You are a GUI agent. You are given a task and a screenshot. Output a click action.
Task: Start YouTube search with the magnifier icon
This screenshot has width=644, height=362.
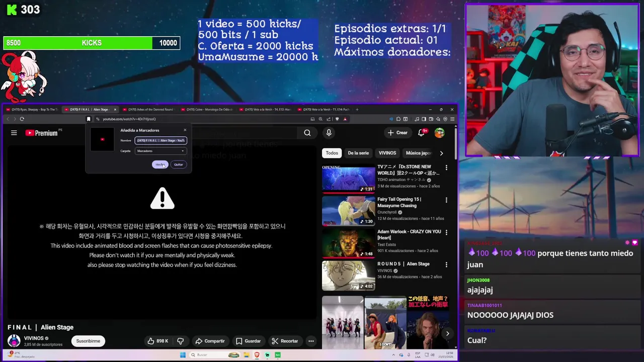[x=307, y=133]
